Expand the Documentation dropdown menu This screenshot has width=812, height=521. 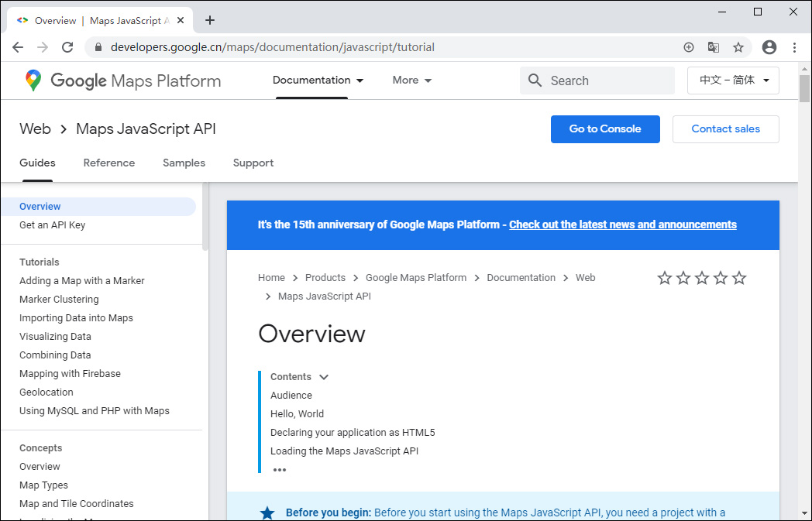tap(318, 81)
